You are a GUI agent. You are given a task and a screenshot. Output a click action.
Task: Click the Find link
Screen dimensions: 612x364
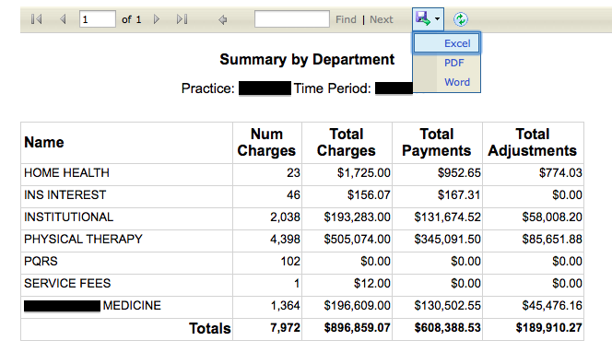tap(346, 19)
